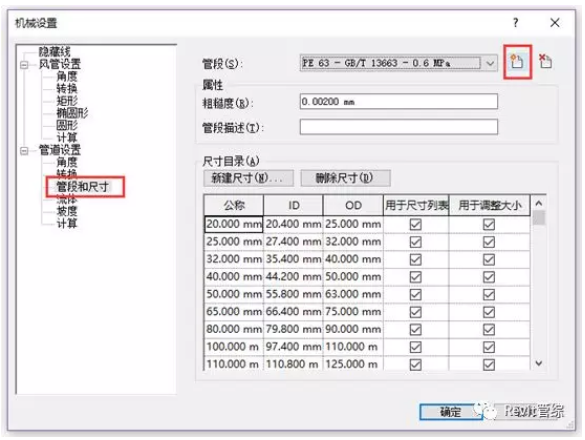This screenshot has width=585, height=440.
Task: Click the create new pipe segment icon
Action: [517, 62]
